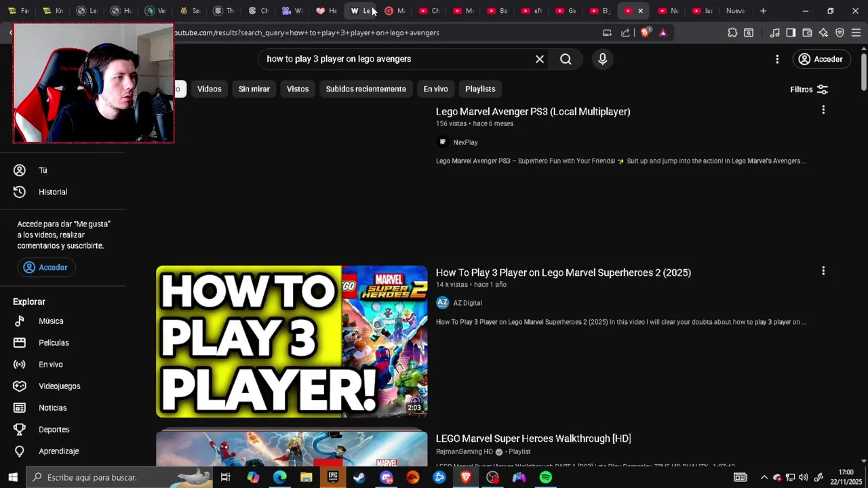Image resolution: width=868 pixels, height=488 pixels.
Task: Open a new browser tab with plus
Action: click(x=763, y=11)
